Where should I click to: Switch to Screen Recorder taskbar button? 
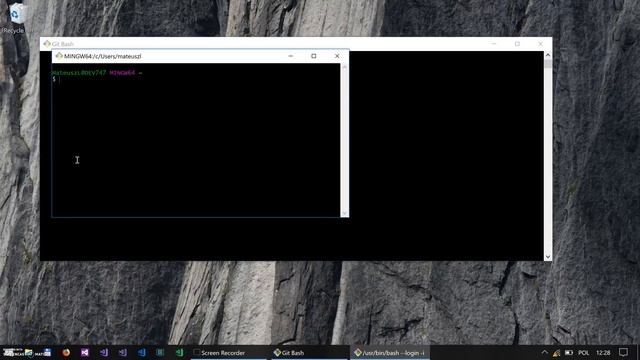coord(229,353)
